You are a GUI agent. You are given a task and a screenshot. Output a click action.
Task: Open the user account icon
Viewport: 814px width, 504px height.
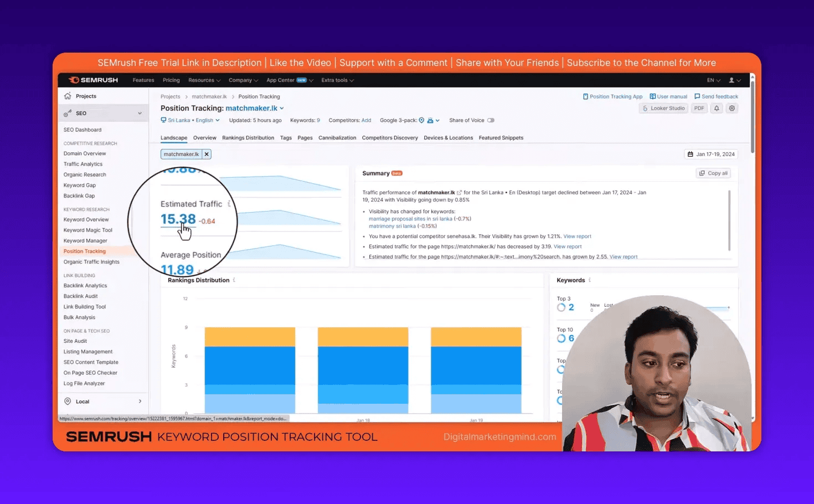[x=734, y=80]
